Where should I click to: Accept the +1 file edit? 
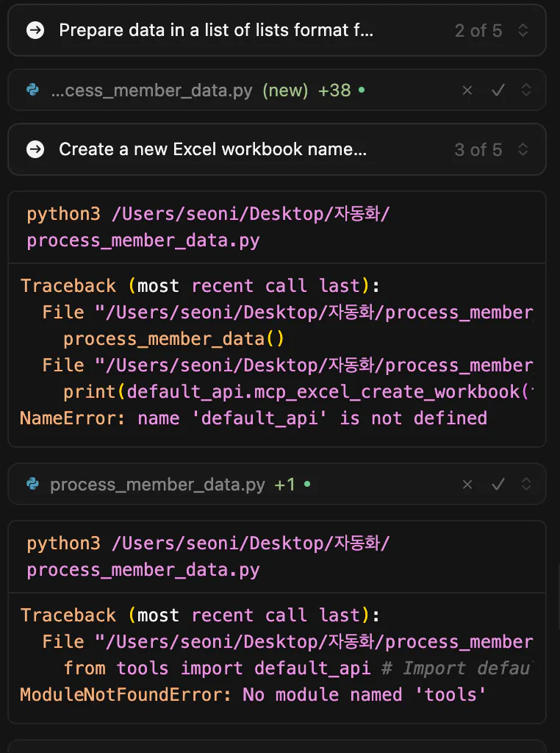498,485
